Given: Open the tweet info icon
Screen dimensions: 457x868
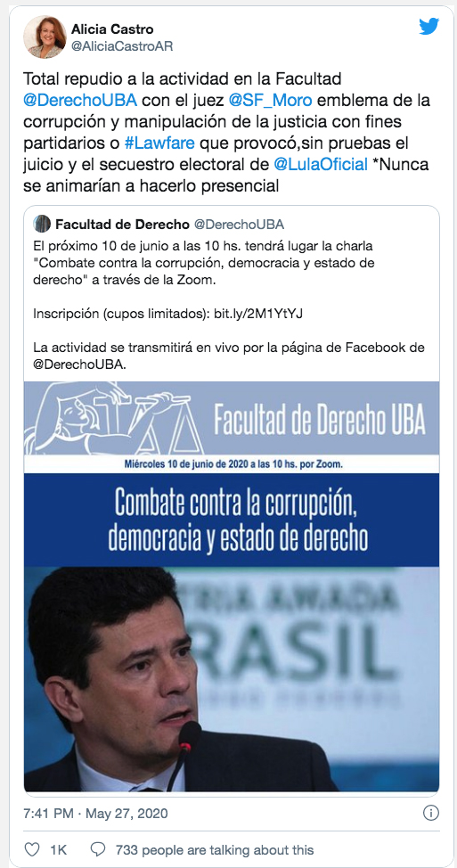Looking at the screenshot, I should 430,813.
